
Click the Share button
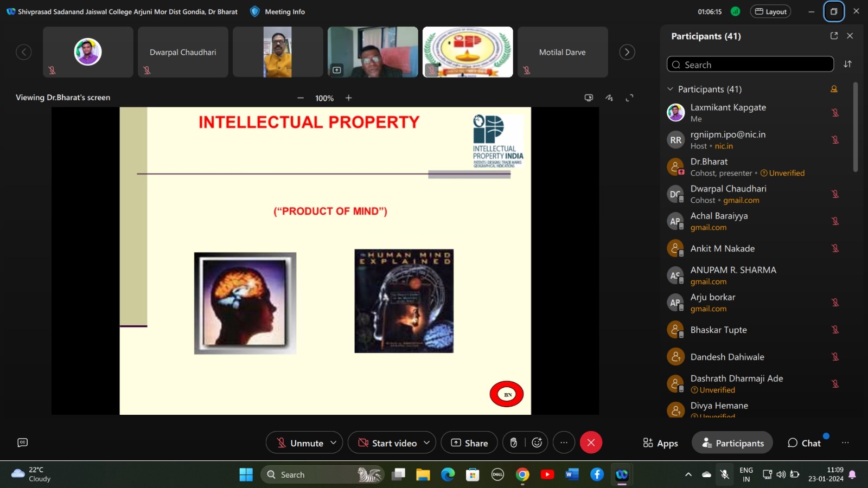[x=469, y=443]
